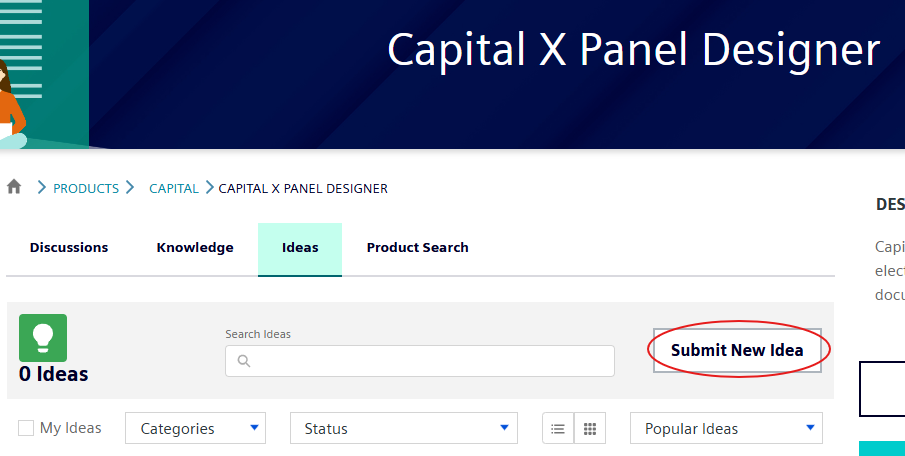Click the magnifier icon in search box
The image size is (905, 456).
click(242, 361)
